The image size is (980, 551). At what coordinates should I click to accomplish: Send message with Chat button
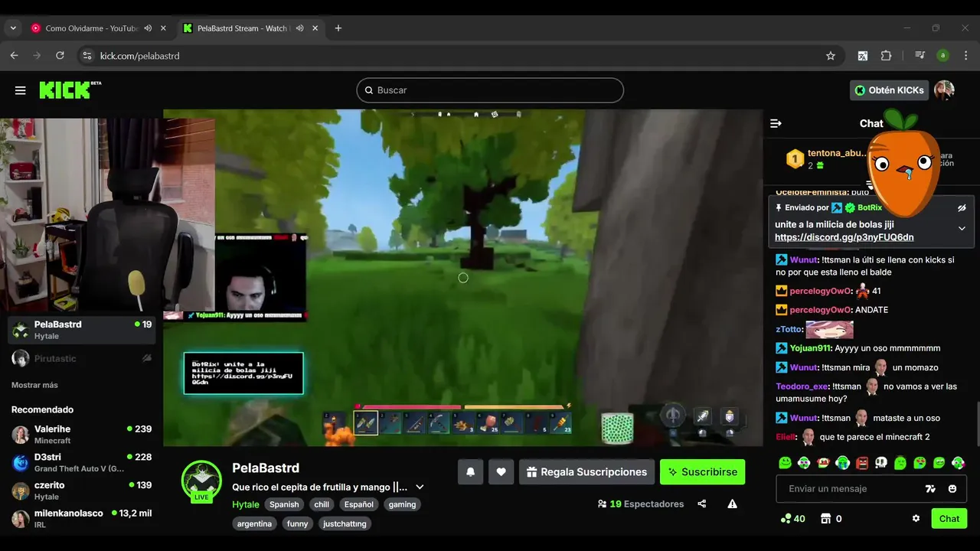coord(949,518)
